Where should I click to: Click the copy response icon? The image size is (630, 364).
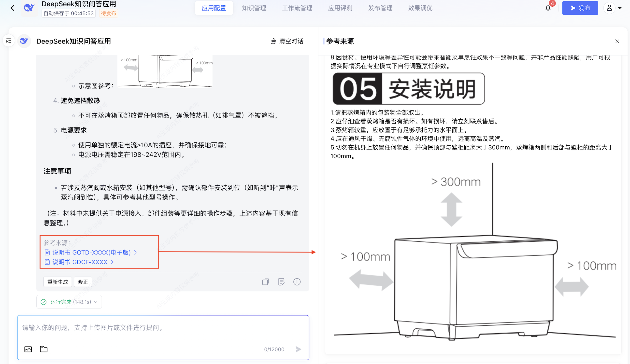click(266, 282)
